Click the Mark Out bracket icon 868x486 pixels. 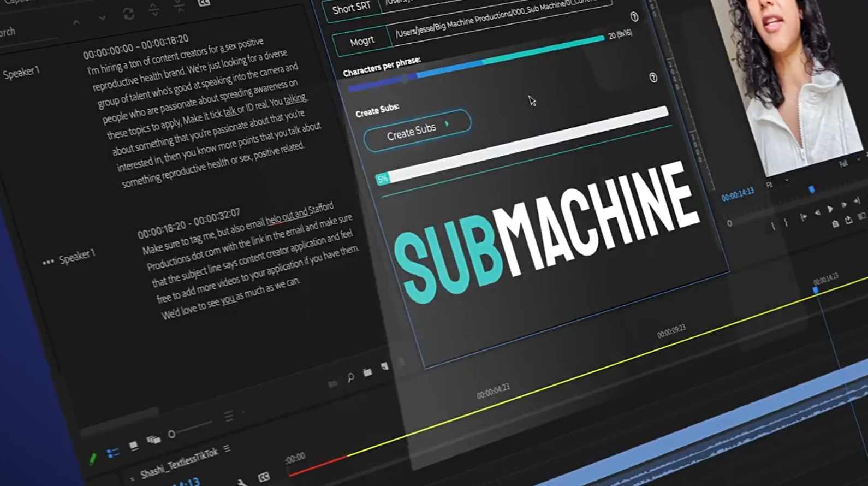click(x=786, y=222)
